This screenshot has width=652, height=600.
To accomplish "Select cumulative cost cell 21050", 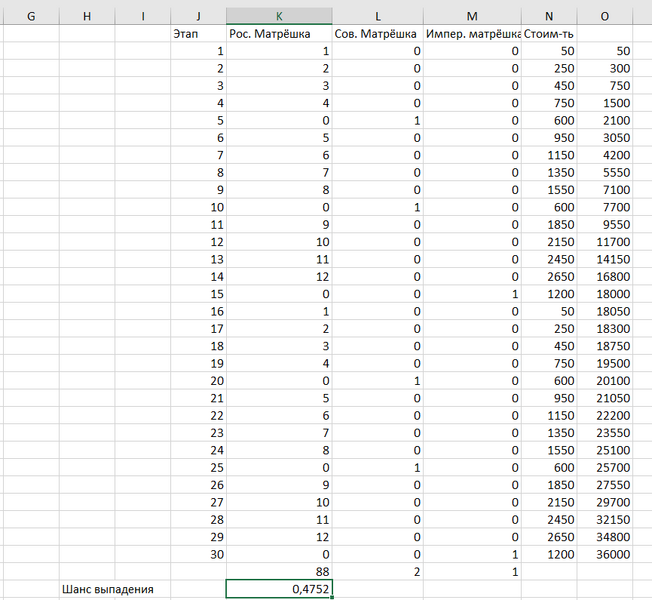I will coord(605,398).
